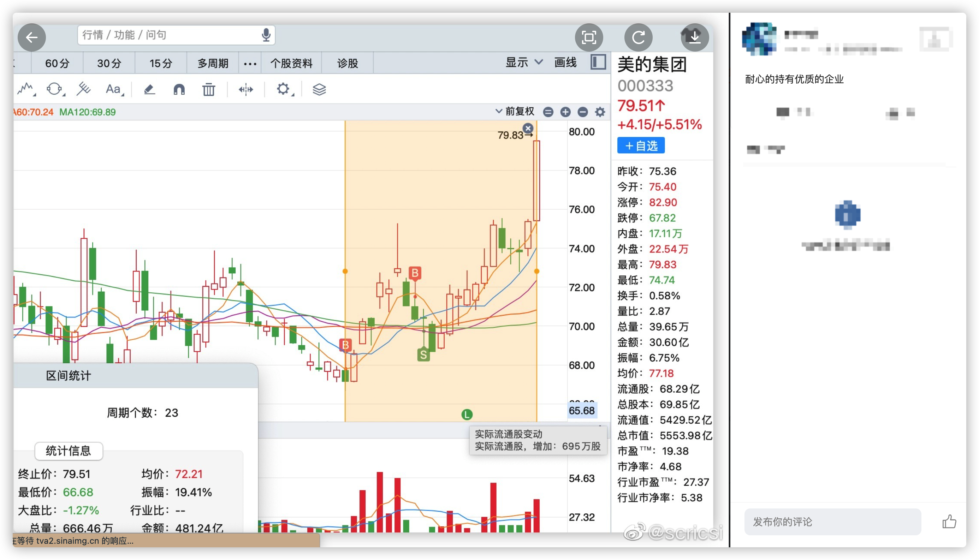Click the back arrow button
The width and height of the screenshot is (979, 560).
31,37
